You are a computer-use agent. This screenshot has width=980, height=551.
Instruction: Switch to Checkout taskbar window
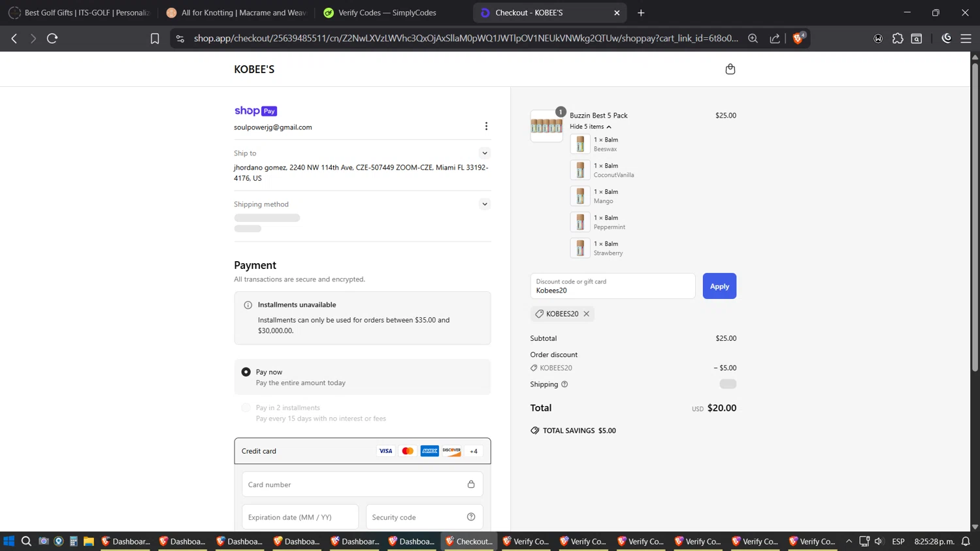tap(469, 541)
